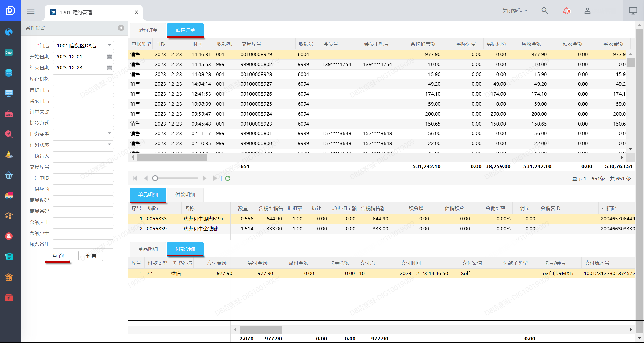Expand the 门店 dropdown arrow
The height and width of the screenshot is (343, 644).
click(109, 45)
